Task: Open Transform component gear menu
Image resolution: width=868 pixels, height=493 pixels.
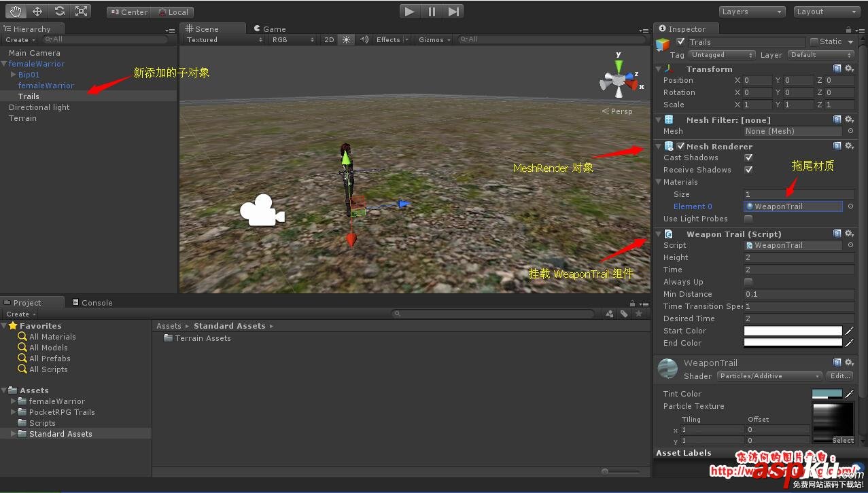Action: [x=849, y=69]
